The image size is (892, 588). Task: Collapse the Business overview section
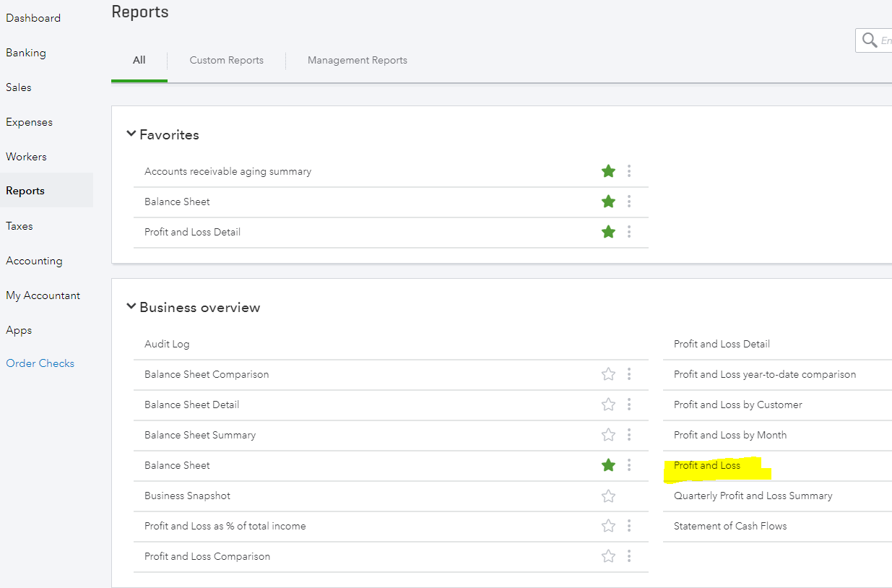pos(131,307)
